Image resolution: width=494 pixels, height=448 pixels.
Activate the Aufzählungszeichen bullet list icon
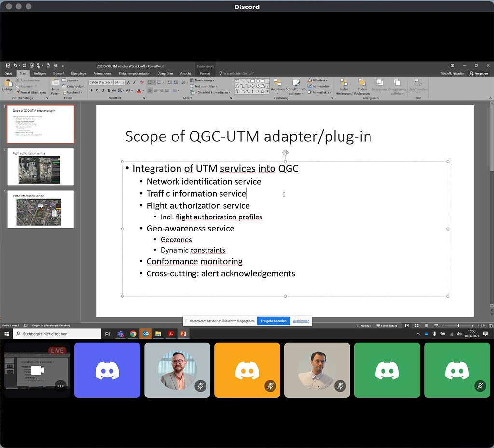150,82
